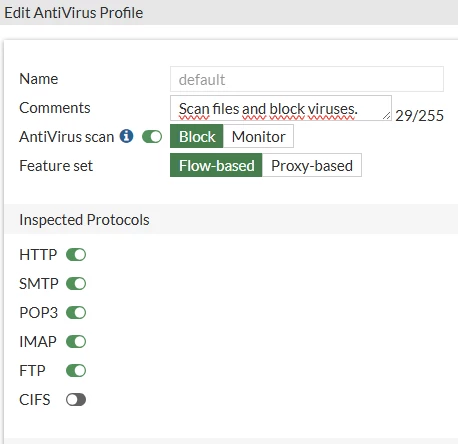Click the SMTP protocol label
Screen dimensions: 458x444
(x=39, y=284)
